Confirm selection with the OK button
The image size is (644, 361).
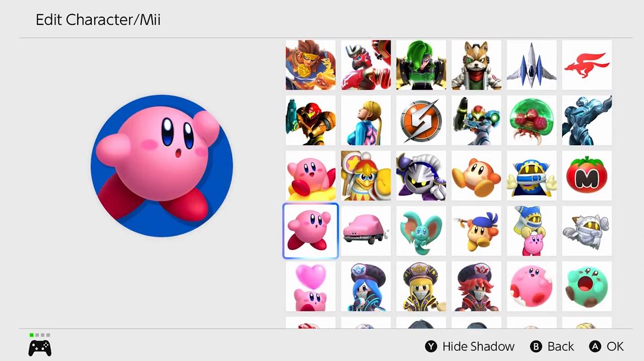tap(607, 346)
